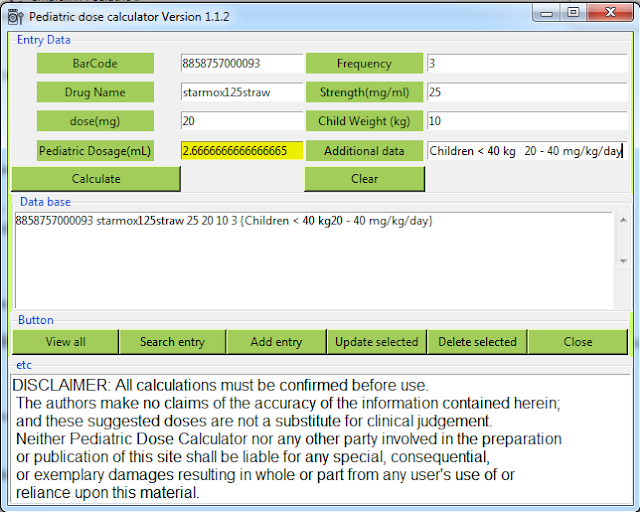The width and height of the screenshot is (640, 512).
Task: Click the application icon in title bar
Action: (x=16, y=17)
